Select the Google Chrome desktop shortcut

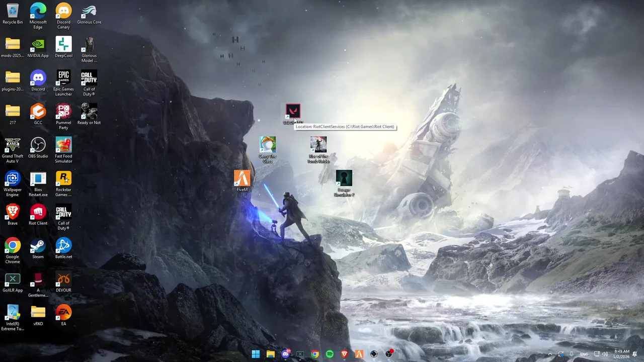coord(13,251)
